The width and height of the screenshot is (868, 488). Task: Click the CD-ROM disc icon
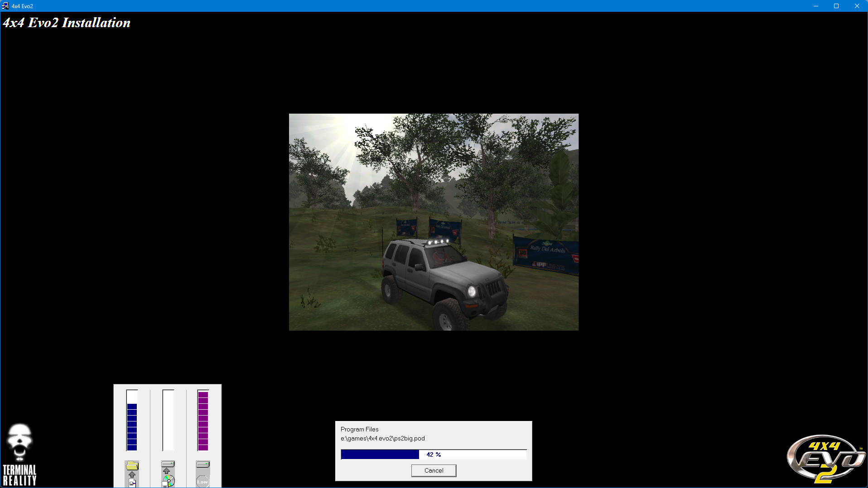[169, 481]
